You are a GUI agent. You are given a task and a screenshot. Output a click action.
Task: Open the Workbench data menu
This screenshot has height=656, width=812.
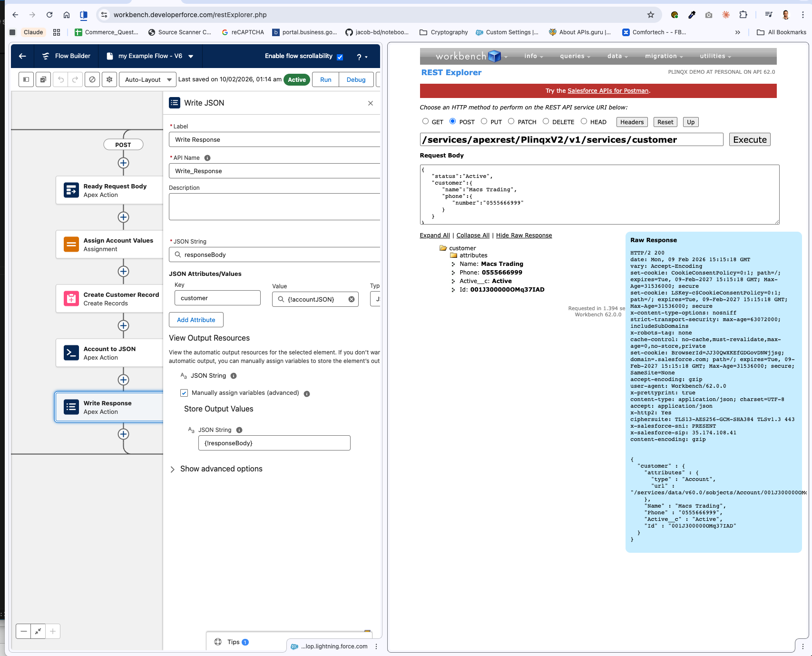click(617, 56)
